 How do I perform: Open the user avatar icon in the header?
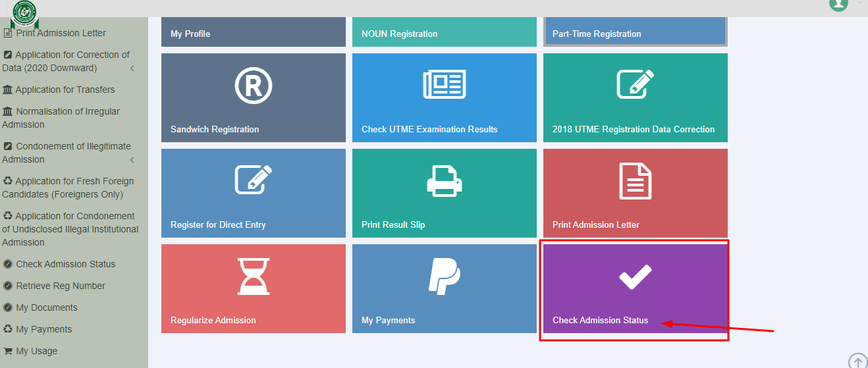pyautogui.click(x=838, y=3)
